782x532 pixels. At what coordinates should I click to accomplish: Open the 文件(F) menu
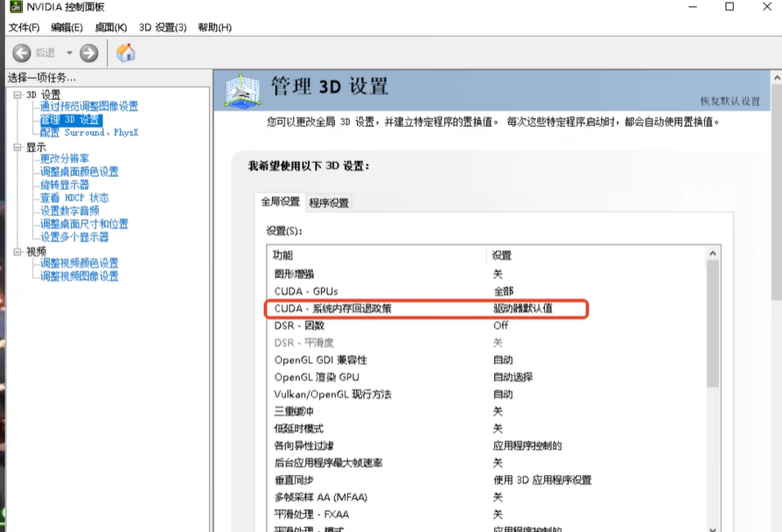24,28
